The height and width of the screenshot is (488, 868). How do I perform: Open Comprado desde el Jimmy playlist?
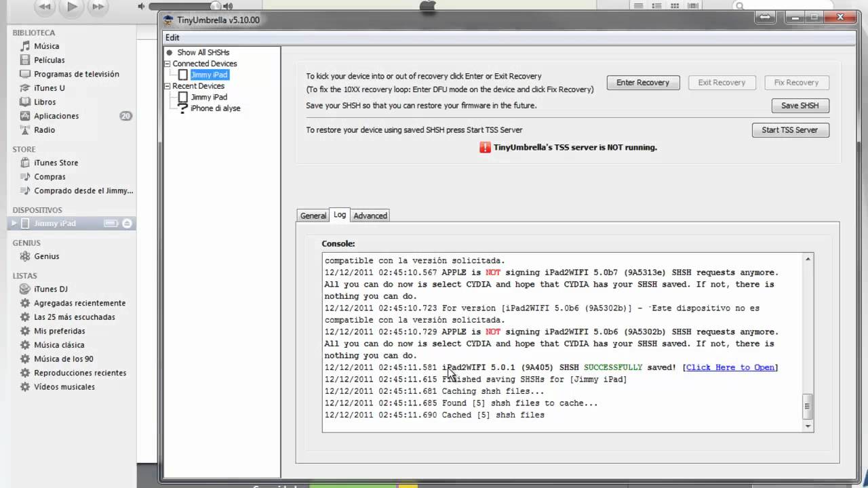(x=83, y=190)
